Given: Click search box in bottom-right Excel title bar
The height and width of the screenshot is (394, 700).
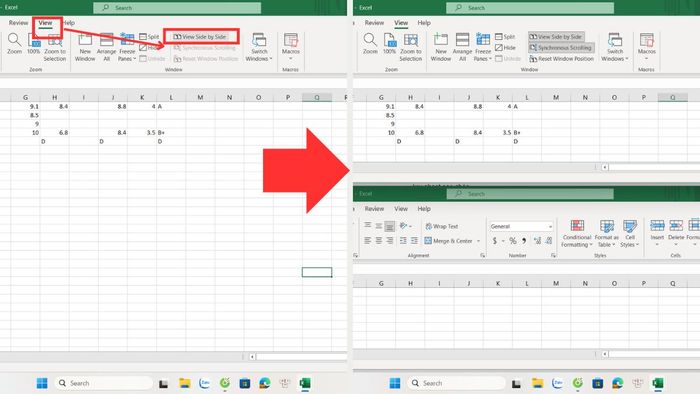Looking at the screenshot, I should [x=530, y=194].
